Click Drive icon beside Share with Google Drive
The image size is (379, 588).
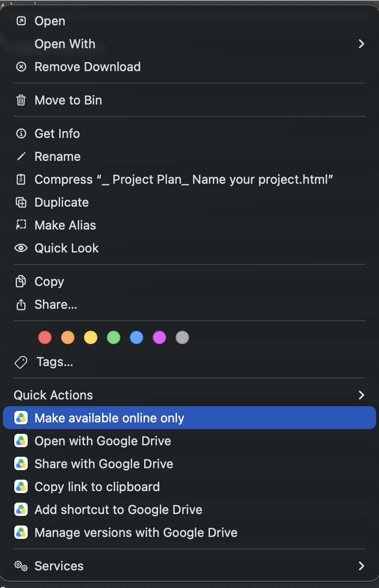click(21, 464)
